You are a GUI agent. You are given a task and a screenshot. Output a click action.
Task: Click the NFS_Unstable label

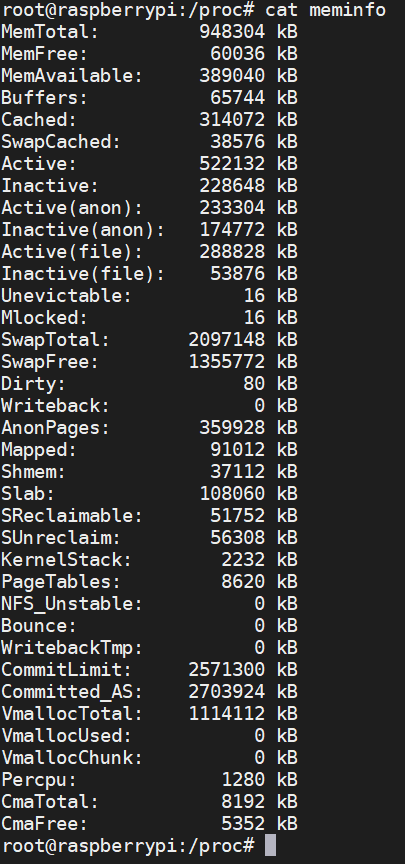(72, 604)
